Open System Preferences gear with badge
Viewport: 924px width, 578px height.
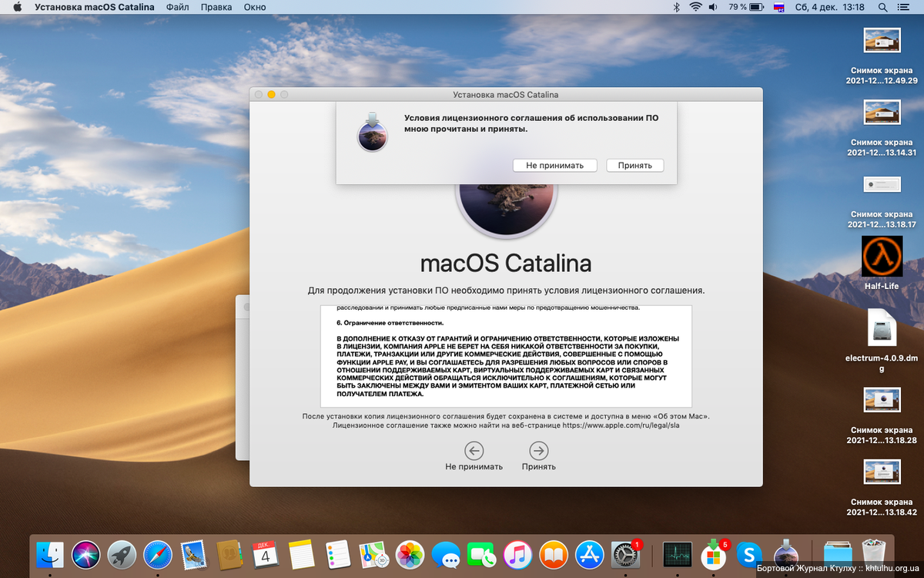point(626,553)
